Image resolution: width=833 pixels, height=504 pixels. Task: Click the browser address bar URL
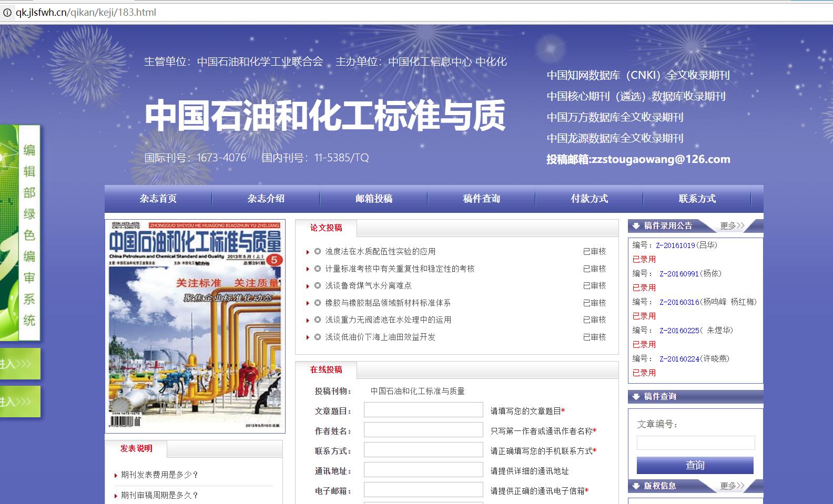(x=86, y=13)
